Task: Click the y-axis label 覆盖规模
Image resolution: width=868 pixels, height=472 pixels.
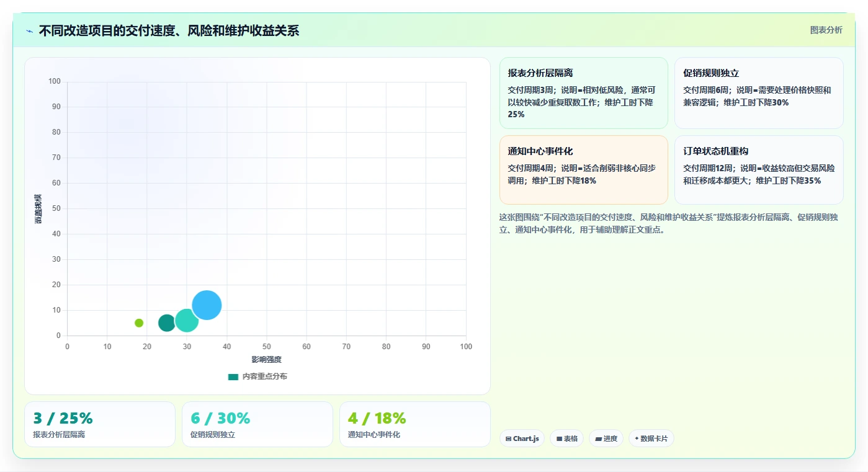Action: tap(38, 208)
